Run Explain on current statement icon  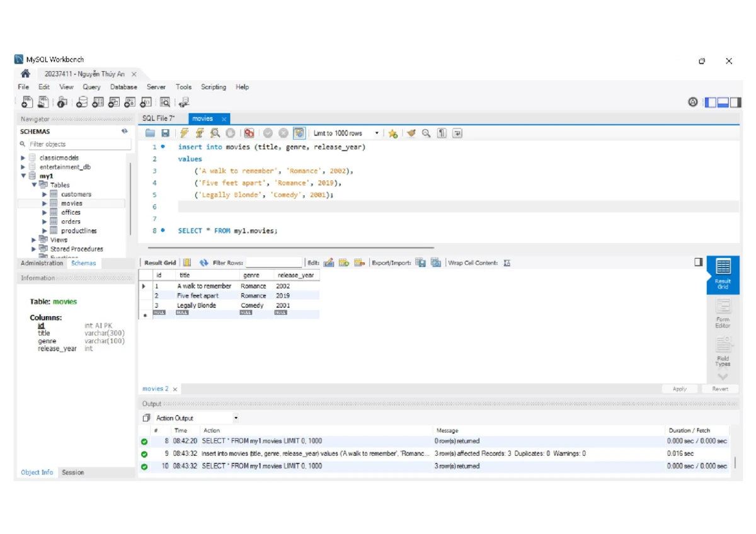point(215,133)
